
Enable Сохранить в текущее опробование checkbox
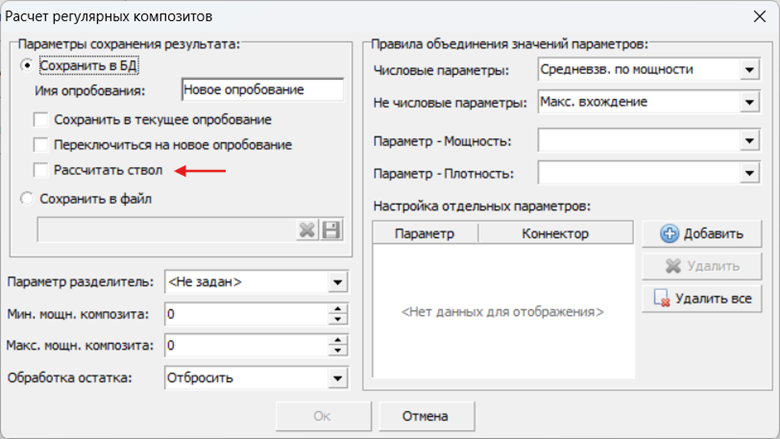(x=42, y=119)
